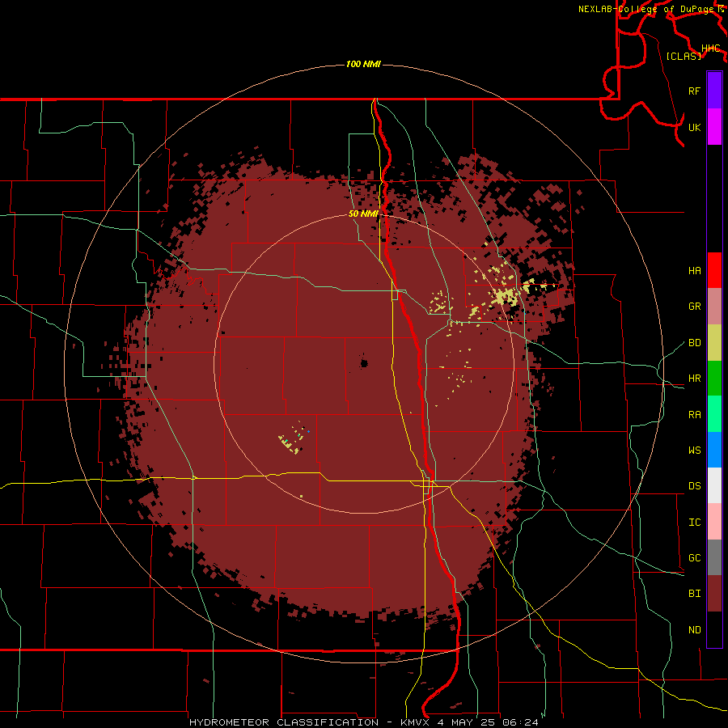Select the dark red BI swatch
This screenshot has width=728, height=728.
(x=714, y=594)
